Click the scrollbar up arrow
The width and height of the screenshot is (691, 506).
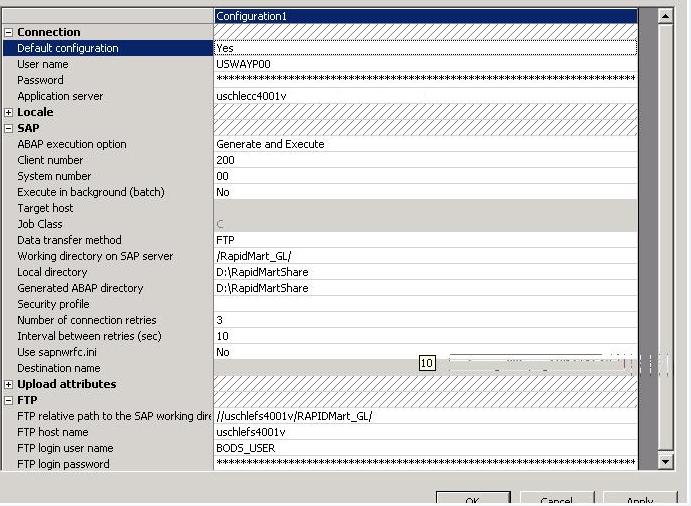pos(665,17)
